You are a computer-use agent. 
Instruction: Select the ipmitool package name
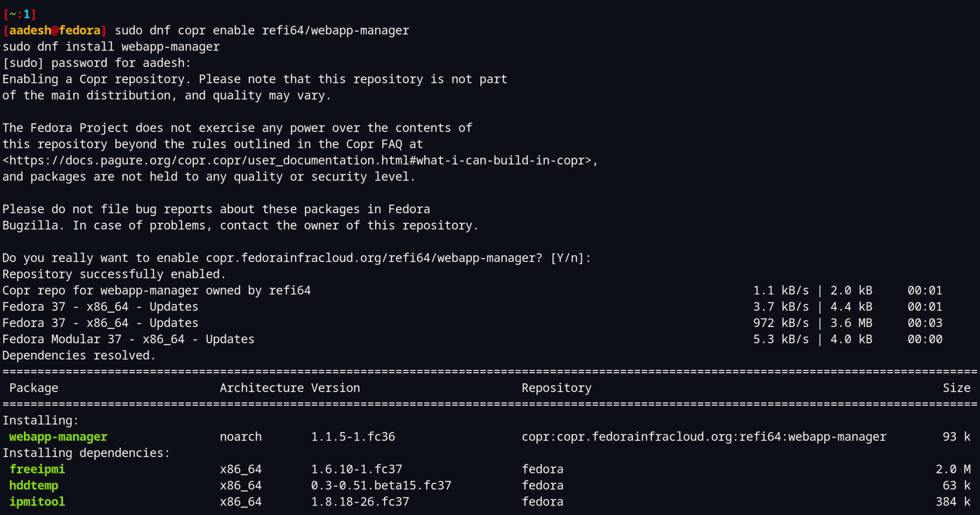click(37, 501)
